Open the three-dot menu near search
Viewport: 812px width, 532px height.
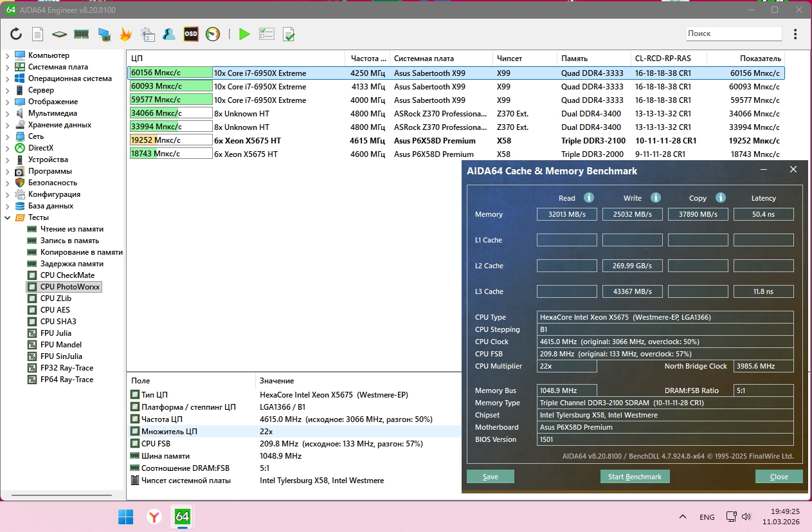tap(796, 33)
